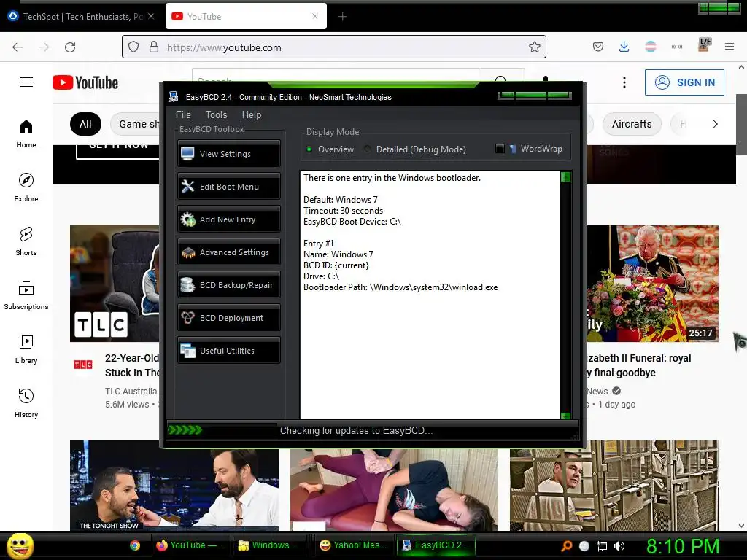Click the page scrollbar up arrow
This screenshot has height=560, width=747.
coord(741,68)
